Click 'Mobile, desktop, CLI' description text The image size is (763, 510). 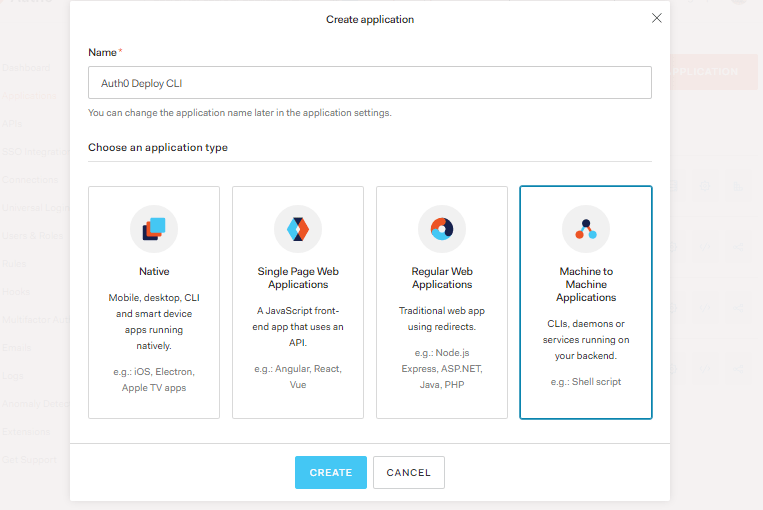[x=154, y=322]
